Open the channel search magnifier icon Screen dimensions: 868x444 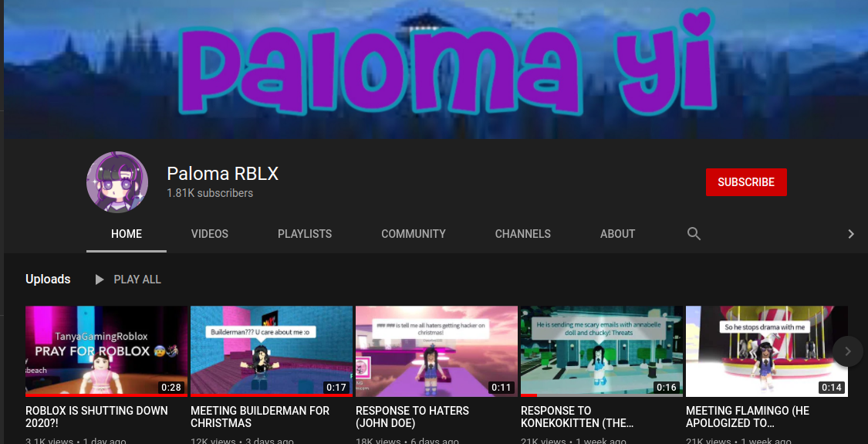[694, 234]
